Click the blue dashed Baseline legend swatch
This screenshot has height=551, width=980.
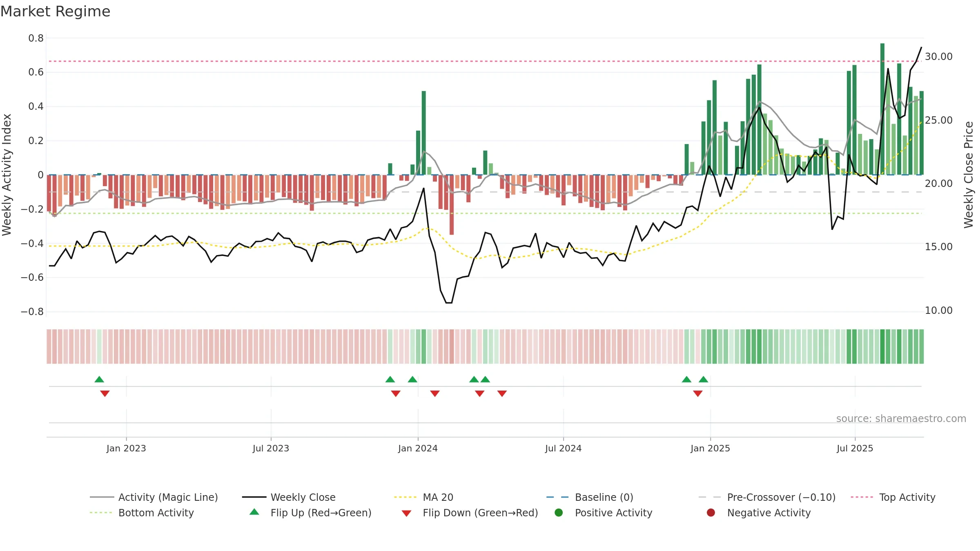557,497
